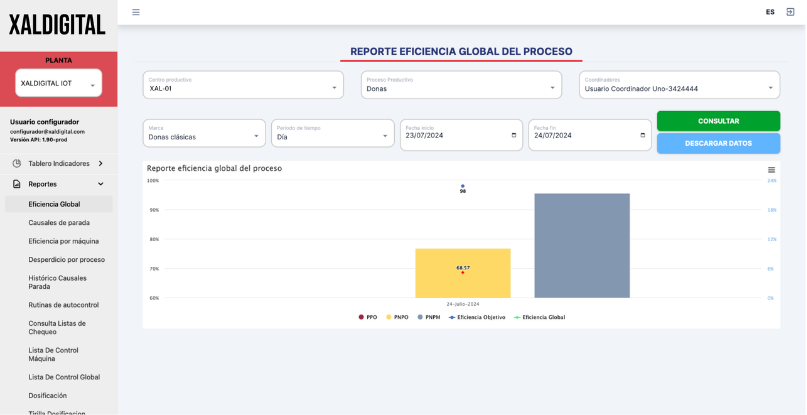Image resolution: width=807 pixels, height=415 pixels.
Task: Open Proceso Productivo dropdown Donas
Action: 461,85
